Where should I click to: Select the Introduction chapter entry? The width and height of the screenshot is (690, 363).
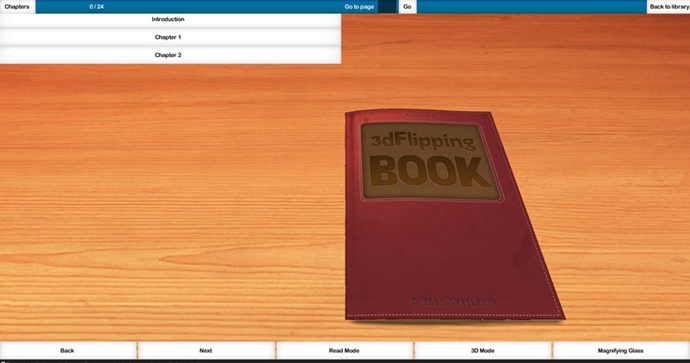point(170,19)
